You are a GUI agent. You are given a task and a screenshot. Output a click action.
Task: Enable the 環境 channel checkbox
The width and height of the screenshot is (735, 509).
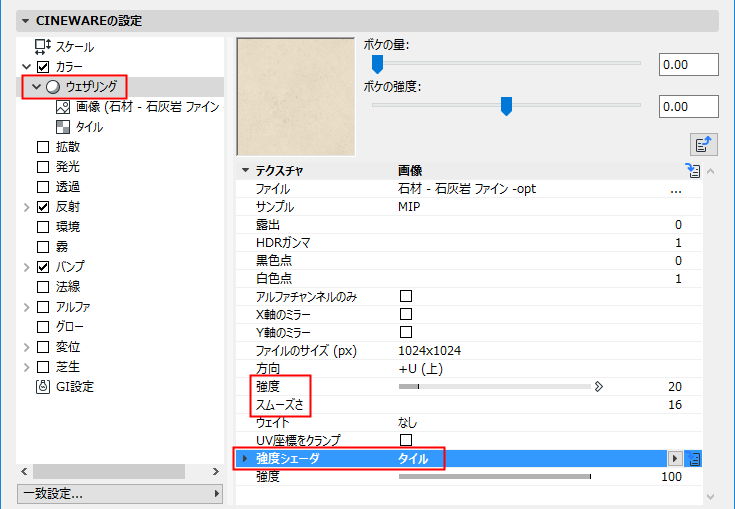43,227
